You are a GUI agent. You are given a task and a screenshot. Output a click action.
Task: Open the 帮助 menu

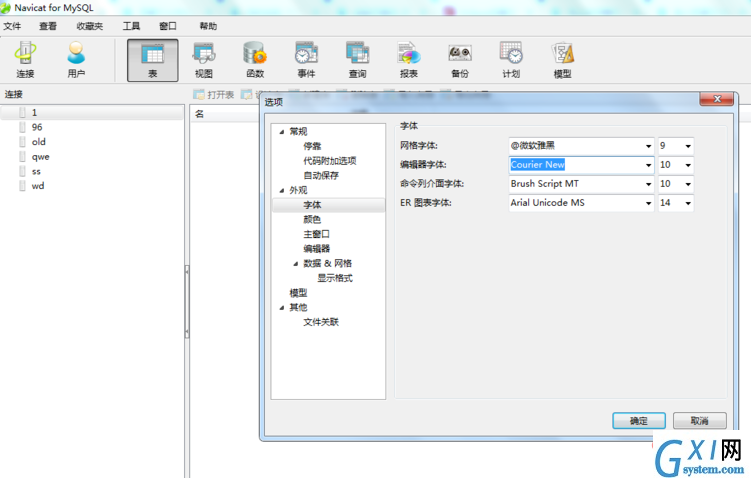(208, 26)
